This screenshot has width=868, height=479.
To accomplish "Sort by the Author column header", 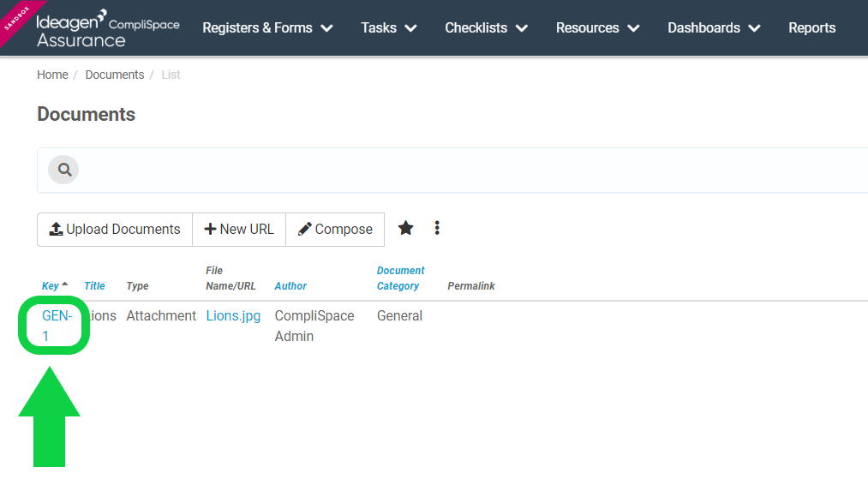I will tap(290, 285).
